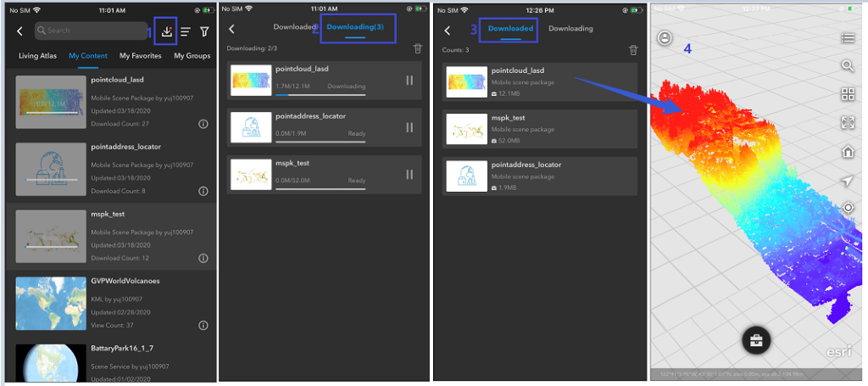Open downloaded mspk_test 52.0MB package

point(540,129)
